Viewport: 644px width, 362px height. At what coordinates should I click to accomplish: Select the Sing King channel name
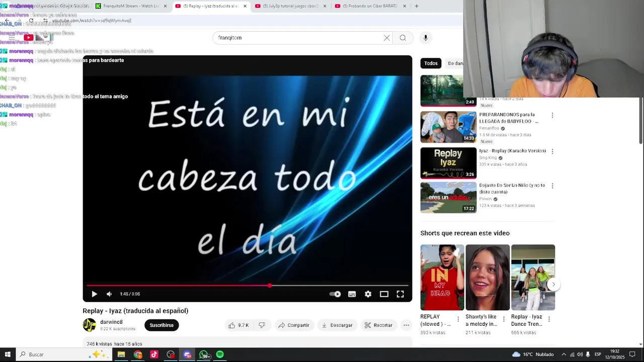[488, 158]
